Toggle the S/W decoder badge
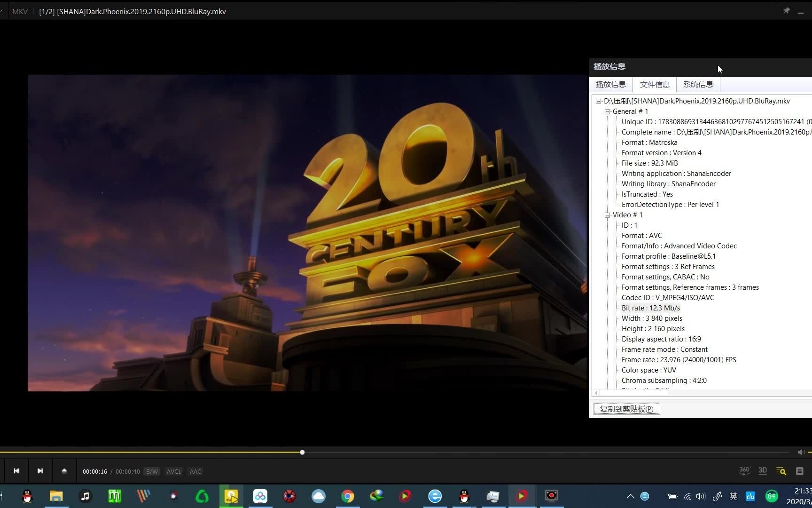Screen dimensions: 812x508 tap(152, 471)
